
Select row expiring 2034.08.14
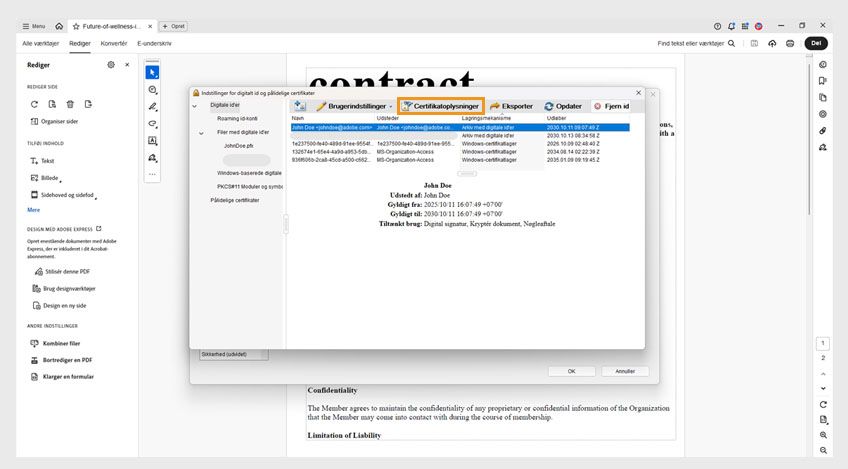click(x=460, y=152)
